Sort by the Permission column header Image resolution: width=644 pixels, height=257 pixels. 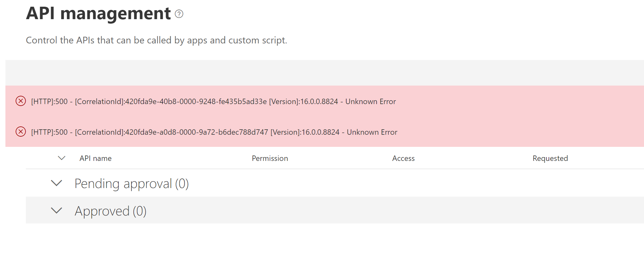(x=270, y=158)
